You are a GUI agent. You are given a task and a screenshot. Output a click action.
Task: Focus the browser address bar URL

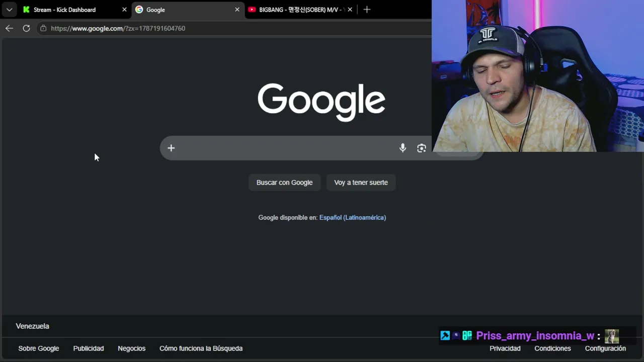point(118,28)
